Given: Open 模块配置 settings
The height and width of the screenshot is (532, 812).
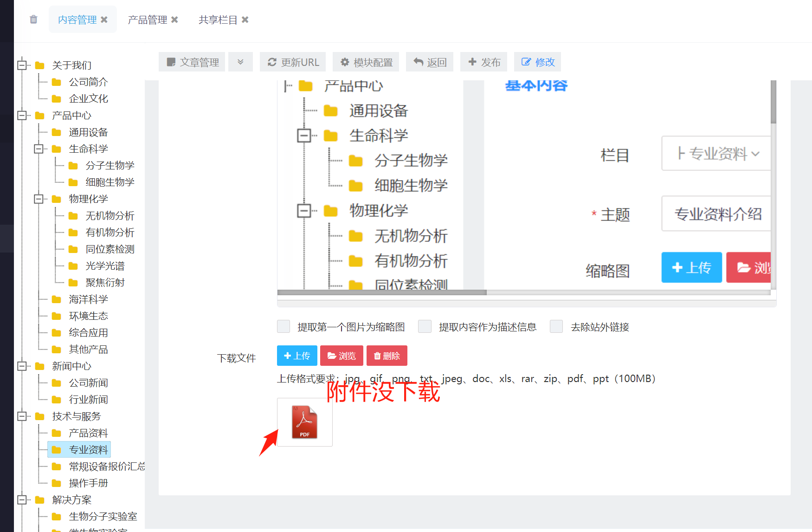Looking at the screenshot, I should (366, 62).
